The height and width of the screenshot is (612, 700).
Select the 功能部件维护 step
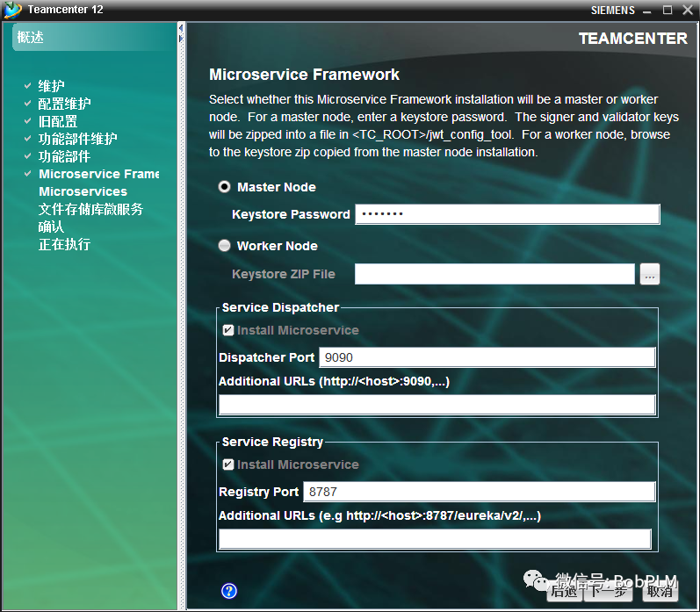pyautogui.click(x=77, y=139)
